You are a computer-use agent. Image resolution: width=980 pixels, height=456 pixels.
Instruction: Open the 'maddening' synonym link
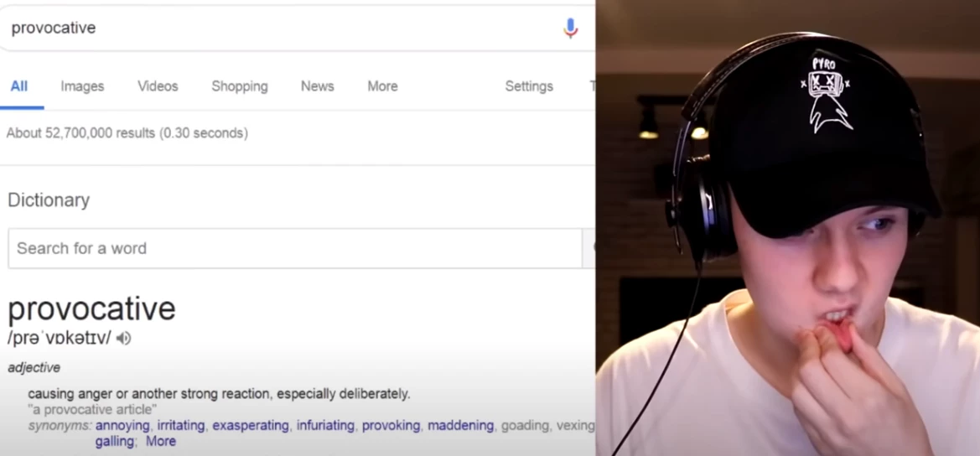pos(460,426)
